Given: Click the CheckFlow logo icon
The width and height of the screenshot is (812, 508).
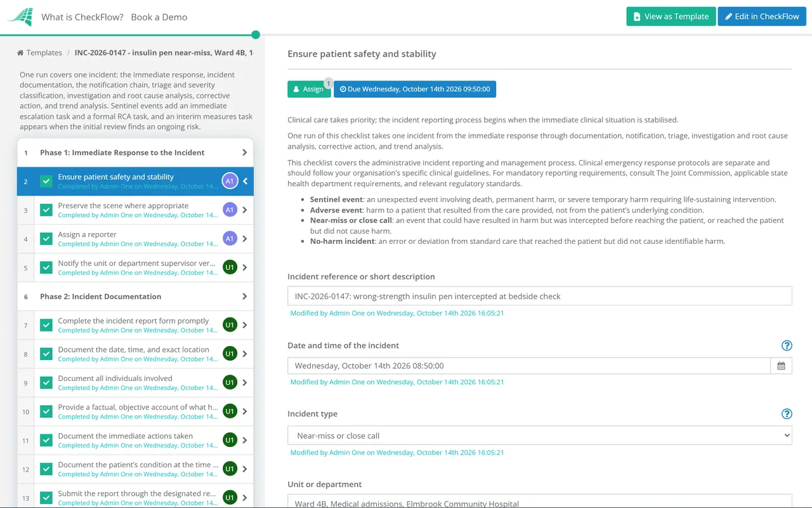Looking at the screenshot, I should [20, 17].
